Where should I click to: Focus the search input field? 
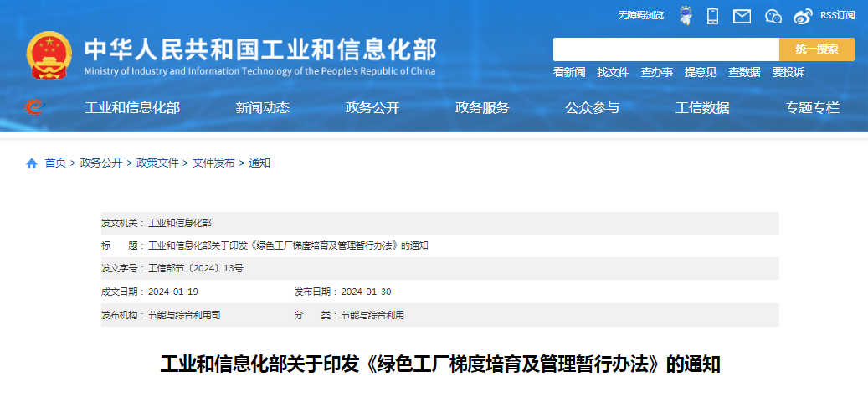[x=665, y=49]
